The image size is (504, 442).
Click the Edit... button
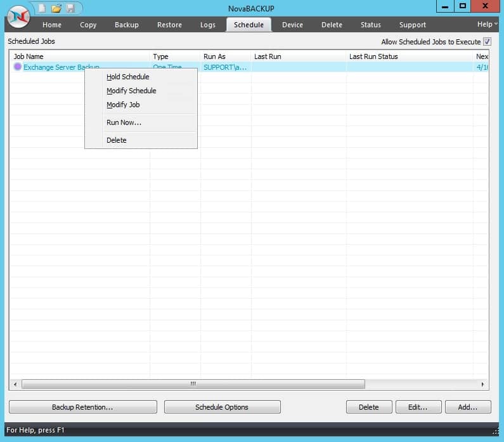click(x=418, y=407)
